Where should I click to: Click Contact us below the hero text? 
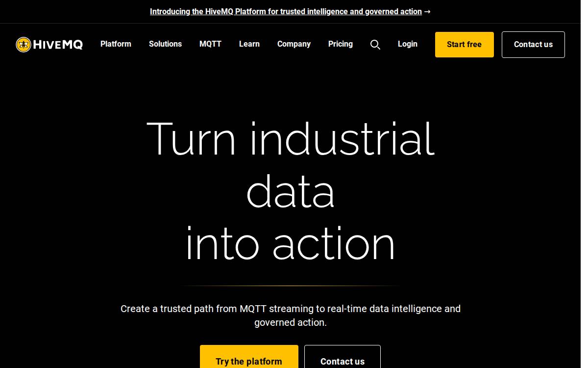[343, 357]
